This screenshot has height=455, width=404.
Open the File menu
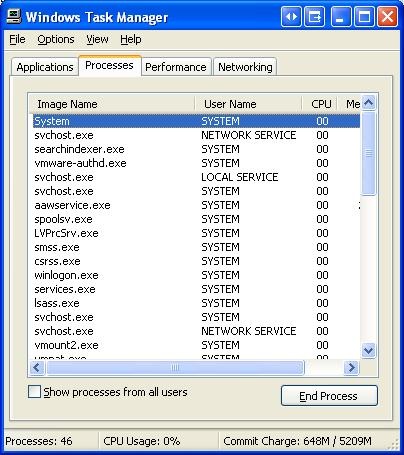(17, 39)
